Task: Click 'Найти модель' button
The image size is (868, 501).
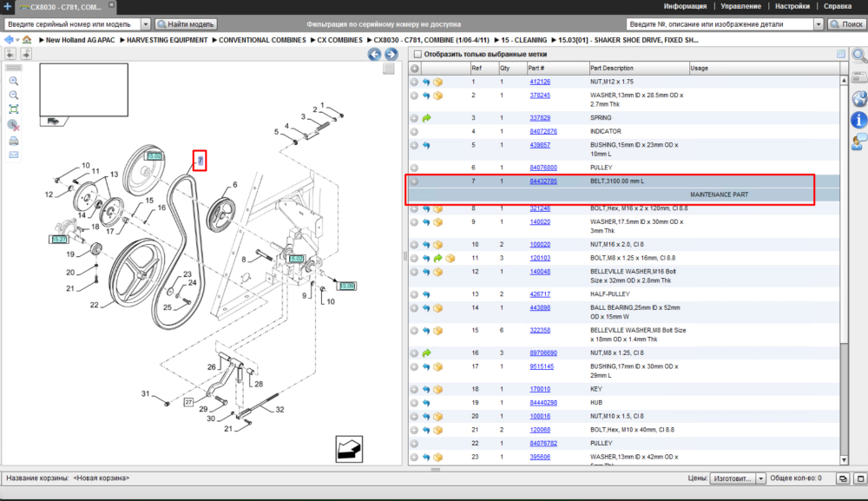Action: click(x=186, y=24)
